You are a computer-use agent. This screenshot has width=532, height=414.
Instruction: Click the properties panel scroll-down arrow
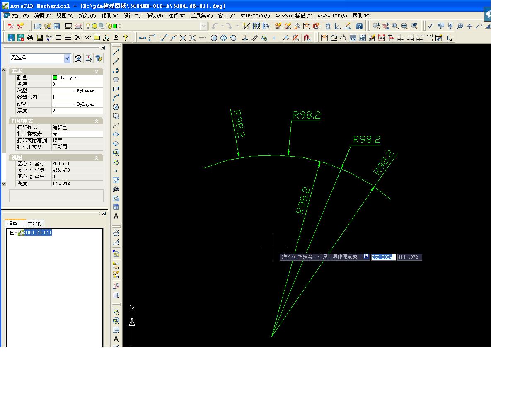tap(4, 184)
